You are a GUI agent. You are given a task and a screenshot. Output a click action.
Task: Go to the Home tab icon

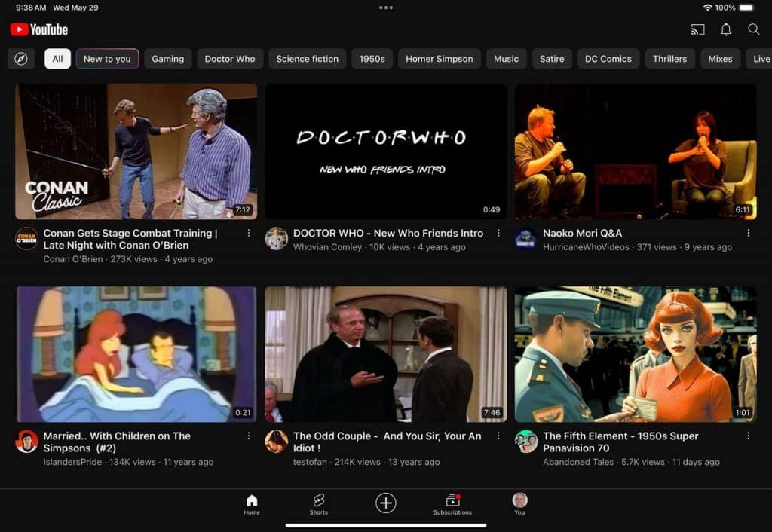point(252,504)
